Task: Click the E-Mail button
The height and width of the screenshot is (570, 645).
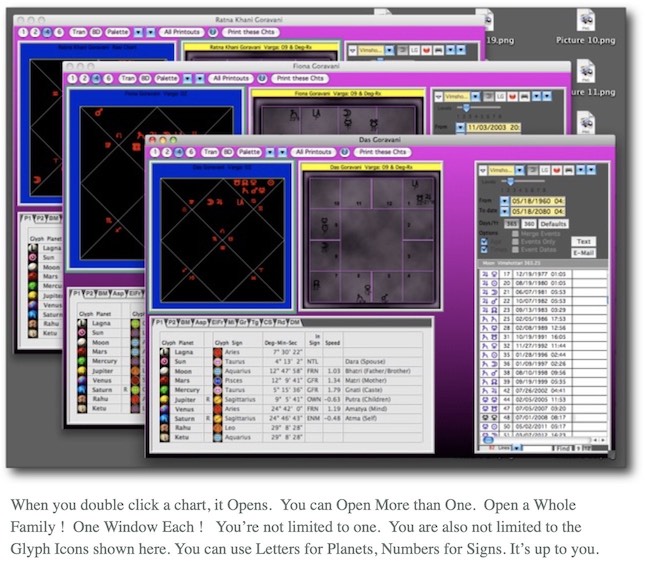Action: coord(584,252)
